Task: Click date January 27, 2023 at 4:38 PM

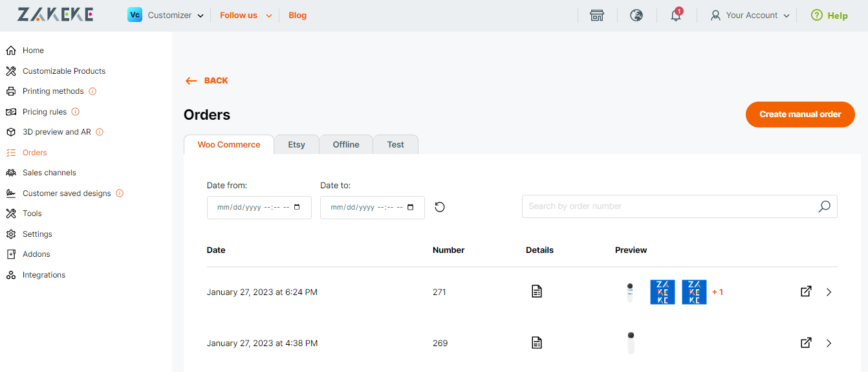Action: tap(262, 344)
